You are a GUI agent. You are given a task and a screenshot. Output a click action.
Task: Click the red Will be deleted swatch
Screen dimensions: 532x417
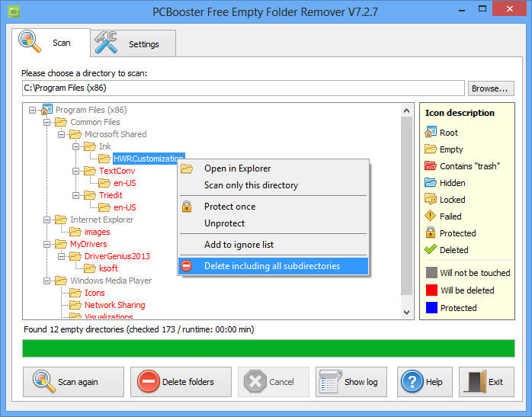(431, 290)
